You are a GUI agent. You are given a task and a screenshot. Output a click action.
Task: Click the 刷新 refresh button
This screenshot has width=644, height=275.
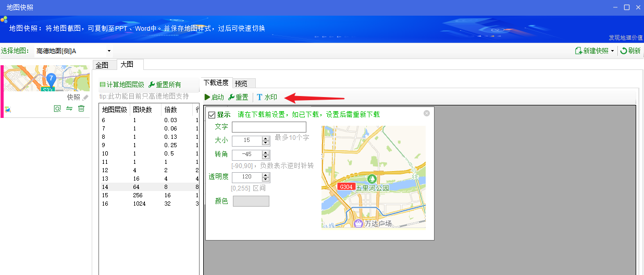630,51
